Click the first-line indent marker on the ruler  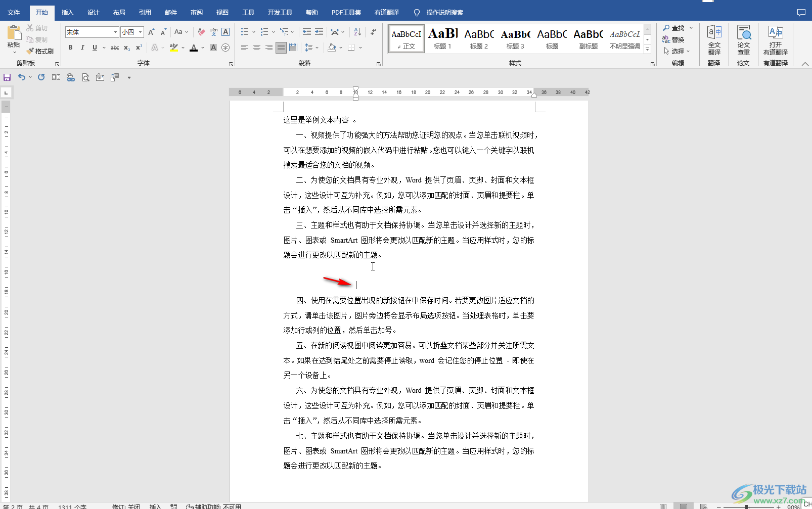pyautogui.click(x=355, y=89)
